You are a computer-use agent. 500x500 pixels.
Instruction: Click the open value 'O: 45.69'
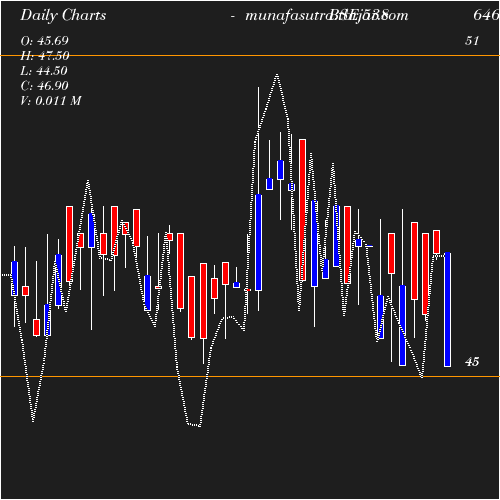tap(44, 41)
